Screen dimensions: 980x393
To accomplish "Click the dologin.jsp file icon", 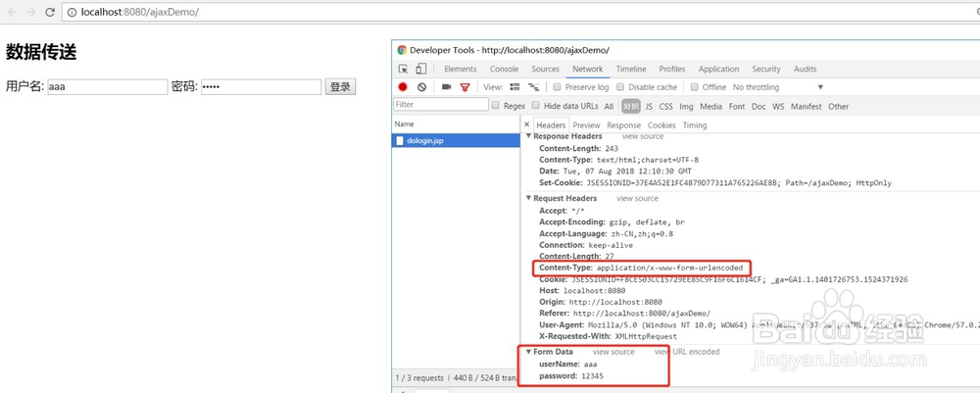I will pos(400,140).
